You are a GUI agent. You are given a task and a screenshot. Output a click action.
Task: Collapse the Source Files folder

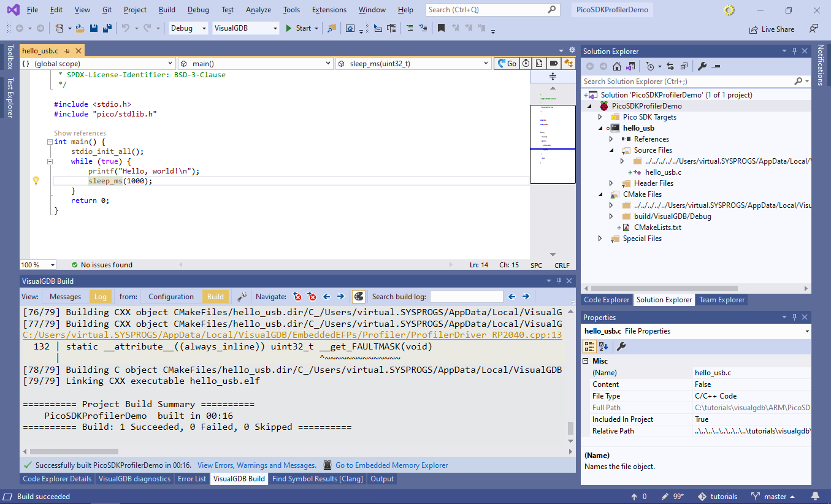[611, 150]
